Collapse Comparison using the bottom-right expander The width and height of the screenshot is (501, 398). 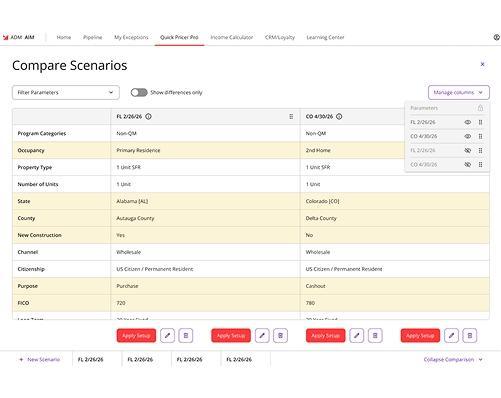[x=453, y=359]
